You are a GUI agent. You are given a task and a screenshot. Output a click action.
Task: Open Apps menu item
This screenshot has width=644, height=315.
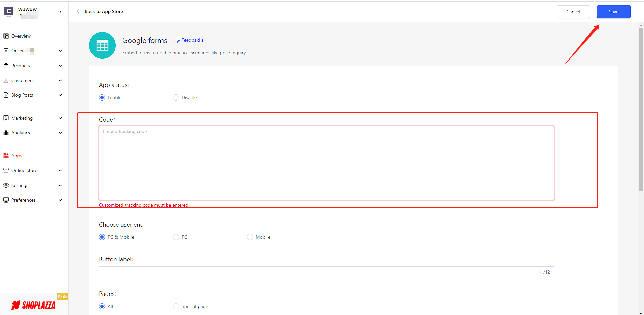coord(16,156)
